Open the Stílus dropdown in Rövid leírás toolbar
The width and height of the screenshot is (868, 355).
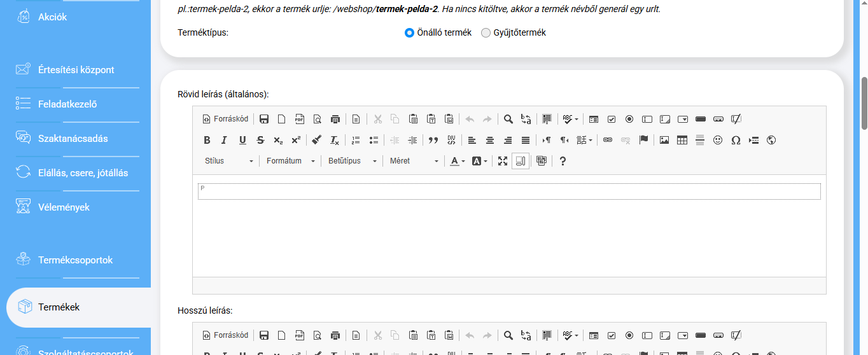[x=229, y=161]
